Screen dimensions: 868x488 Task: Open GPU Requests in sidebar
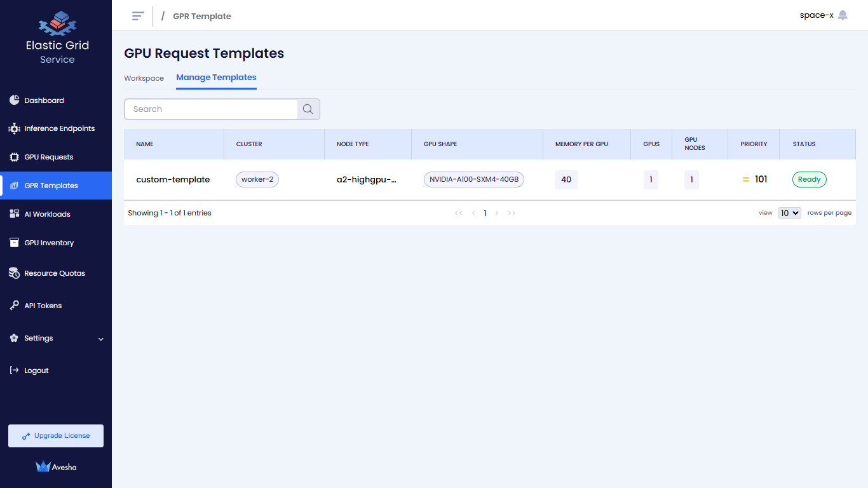(x=48, y=157)
